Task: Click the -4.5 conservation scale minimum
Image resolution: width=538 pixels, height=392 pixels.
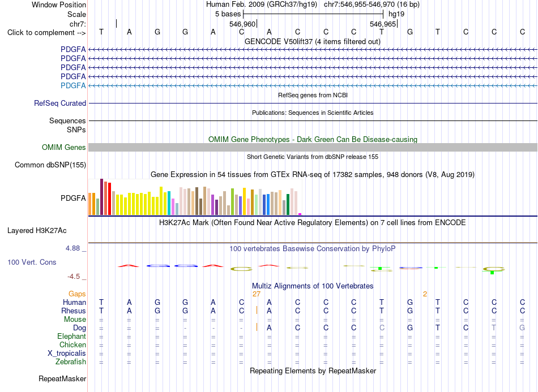Action: coord(74,277)
